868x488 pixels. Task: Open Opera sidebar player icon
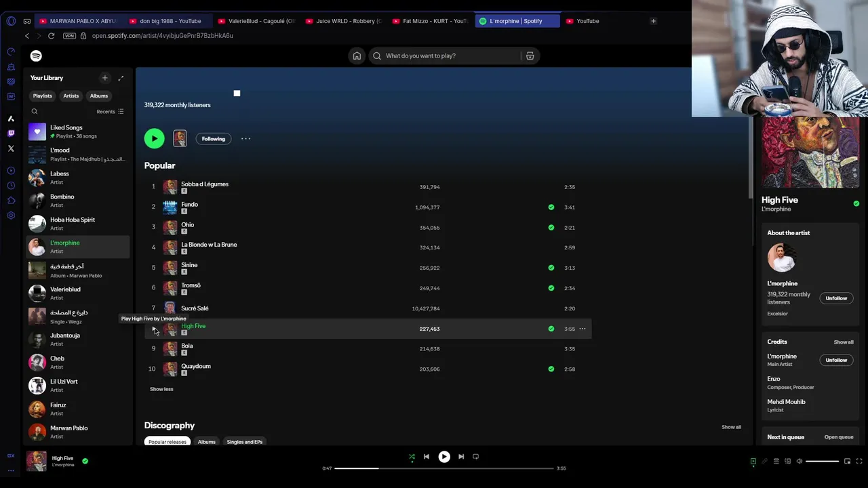pyautogui.click(x=11, y=171)
